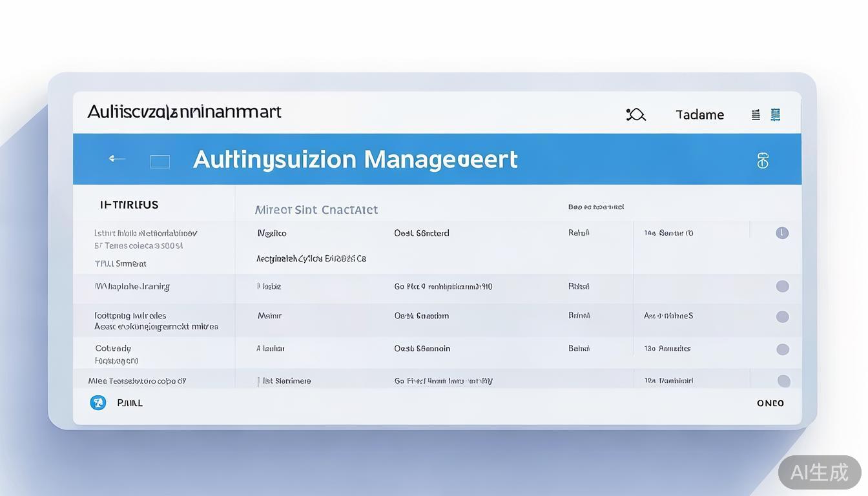Image resolution: width=868 pixels, height=496 pixels.
Task: Select the radio circle in the Mejico row
Action: click(782, 233)
